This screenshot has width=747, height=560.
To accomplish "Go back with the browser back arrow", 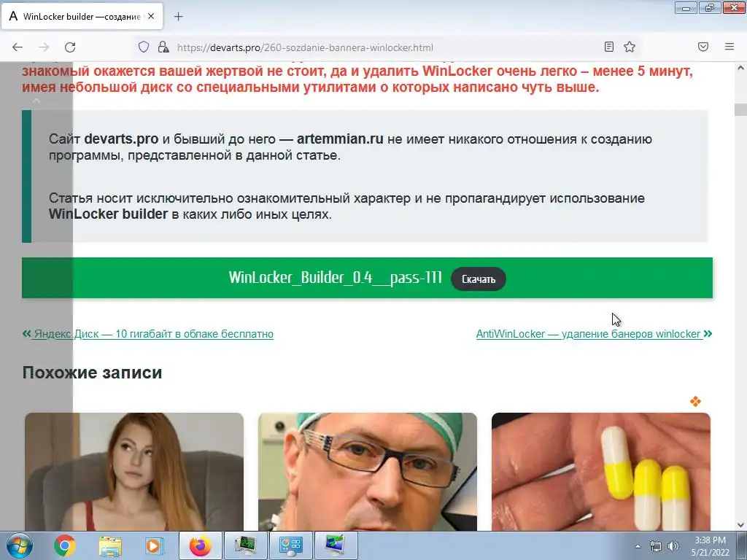I will click(x=18, y=47).
